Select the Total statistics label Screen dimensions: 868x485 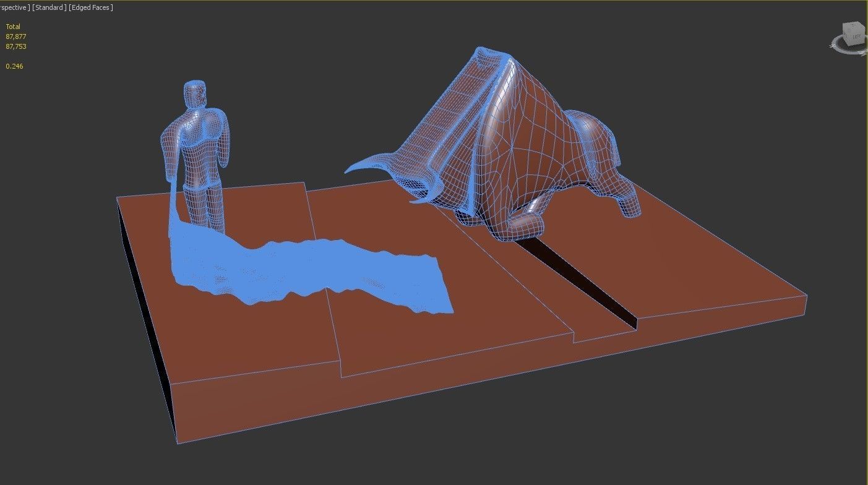tap(13, 27)
